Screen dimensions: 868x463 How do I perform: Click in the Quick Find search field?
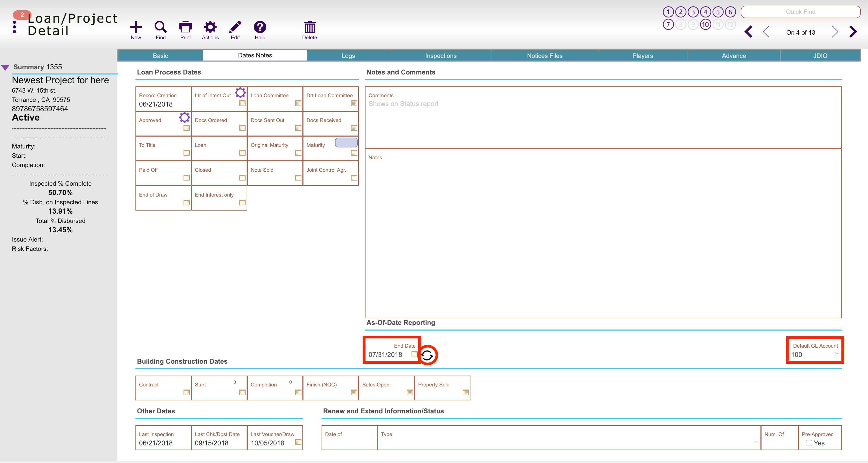[x=800, y=12]
